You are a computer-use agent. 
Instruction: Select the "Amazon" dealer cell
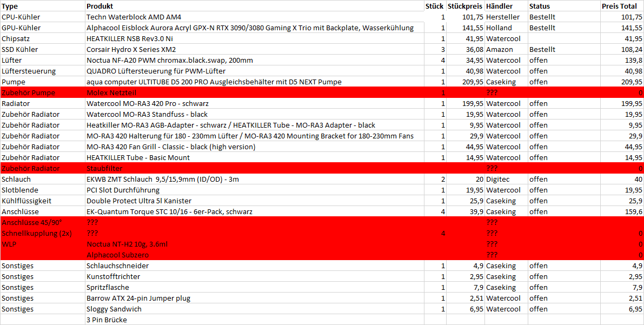coord(507,49)
